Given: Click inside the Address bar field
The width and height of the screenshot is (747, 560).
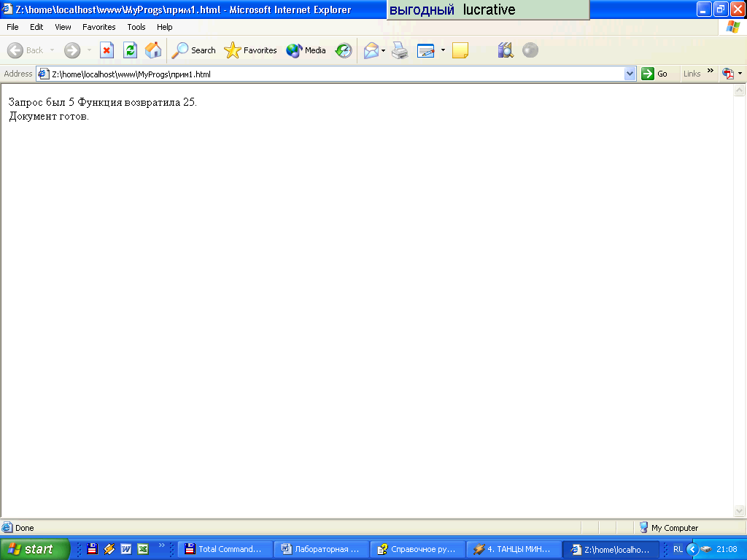Looking at the screenshot, I should click(x=336, y=74).
